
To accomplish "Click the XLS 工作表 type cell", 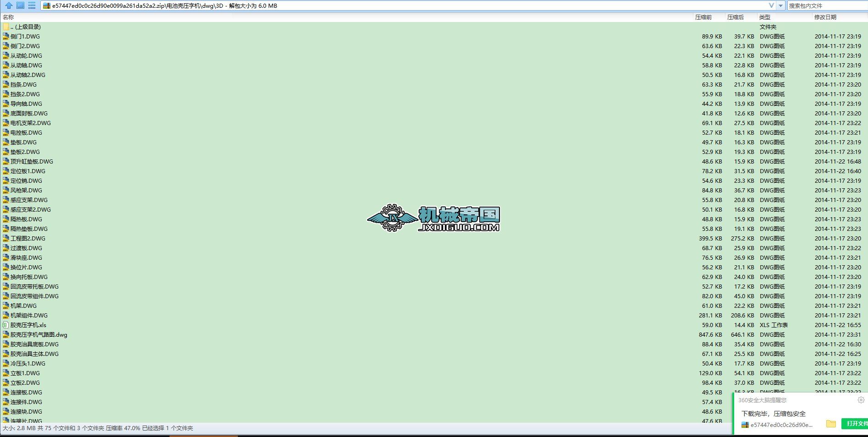I will click(774, 325).
